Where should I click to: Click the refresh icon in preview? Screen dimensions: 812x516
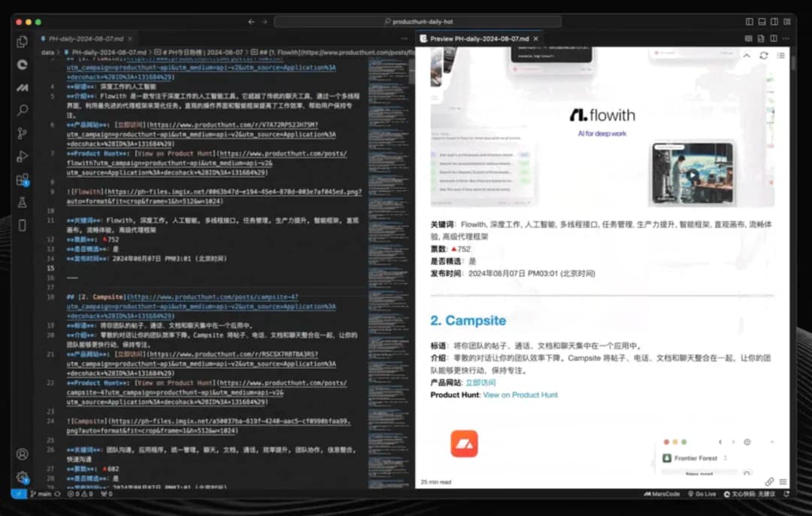(x=764, y=56)
